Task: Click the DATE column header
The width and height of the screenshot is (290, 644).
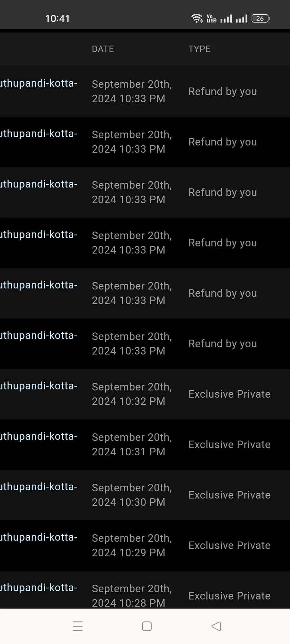Action: point(103,49)
